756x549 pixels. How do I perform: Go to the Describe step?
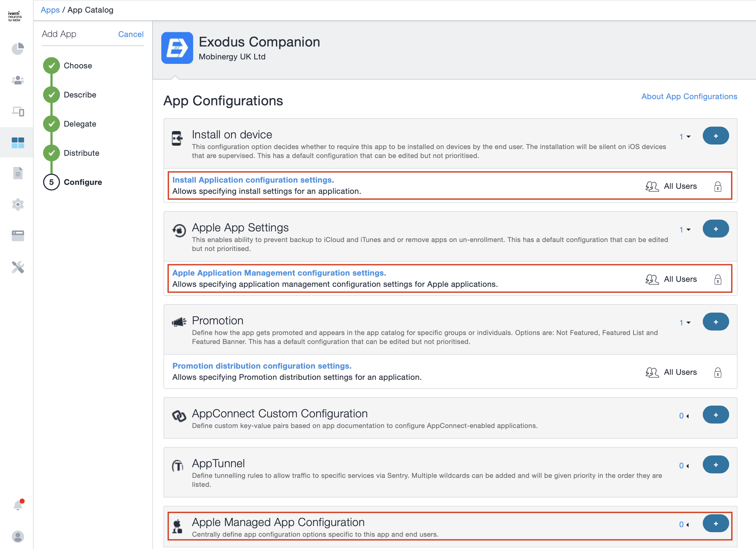tap(70, 95)
